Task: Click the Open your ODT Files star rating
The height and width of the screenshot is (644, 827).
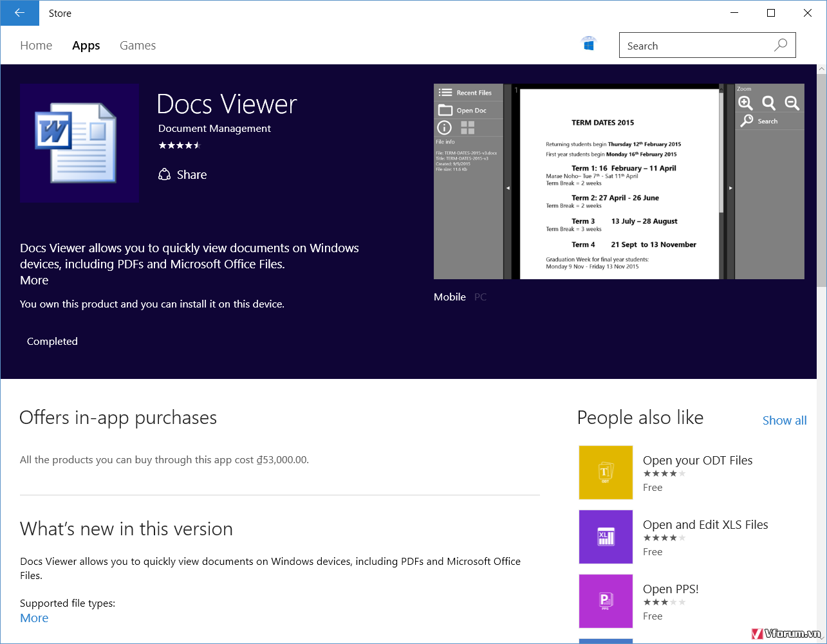Action: [664, 474]
